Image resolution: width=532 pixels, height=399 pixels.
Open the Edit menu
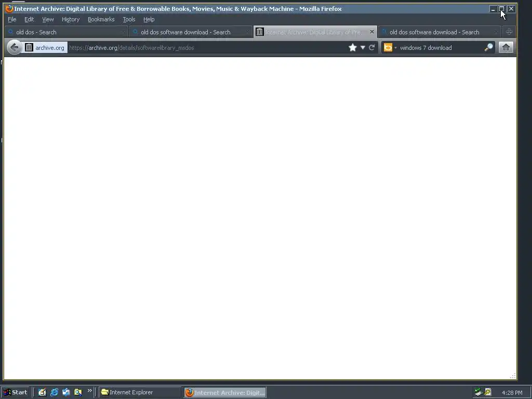[29, 19]
